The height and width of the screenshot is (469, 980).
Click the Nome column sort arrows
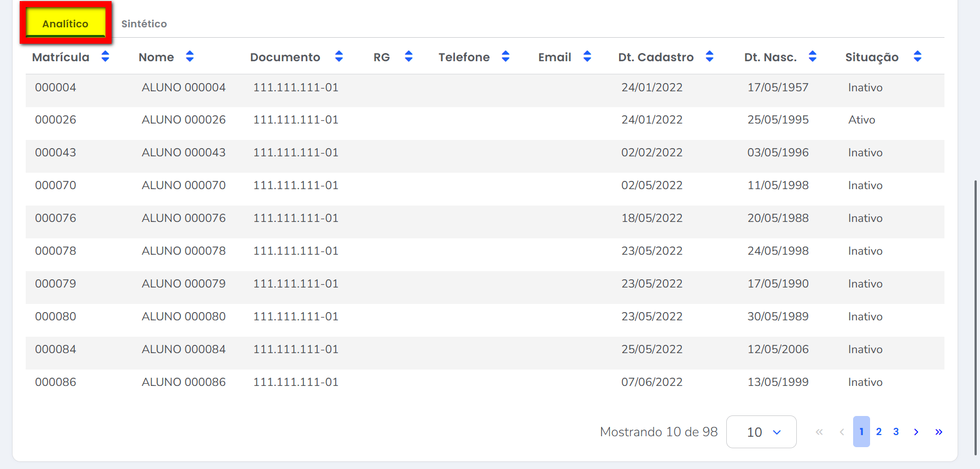pyautogui.click(x=190, y=56)
